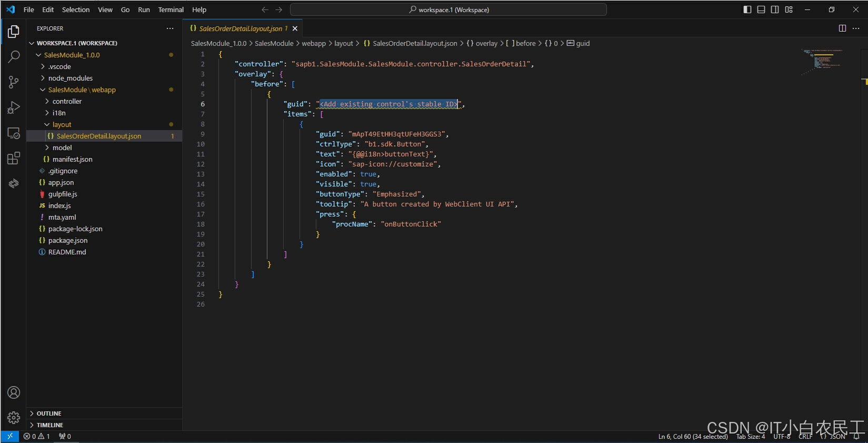Viewport: 868px width, 443px height.
Task: Customize layout from the title bar
Action: coord(789,9)
